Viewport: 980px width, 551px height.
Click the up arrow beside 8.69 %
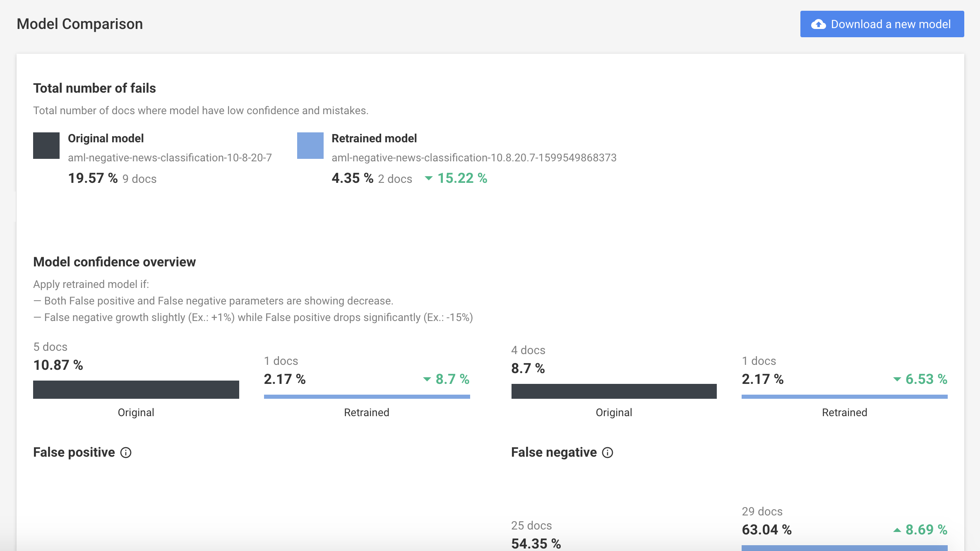point(897,530)
